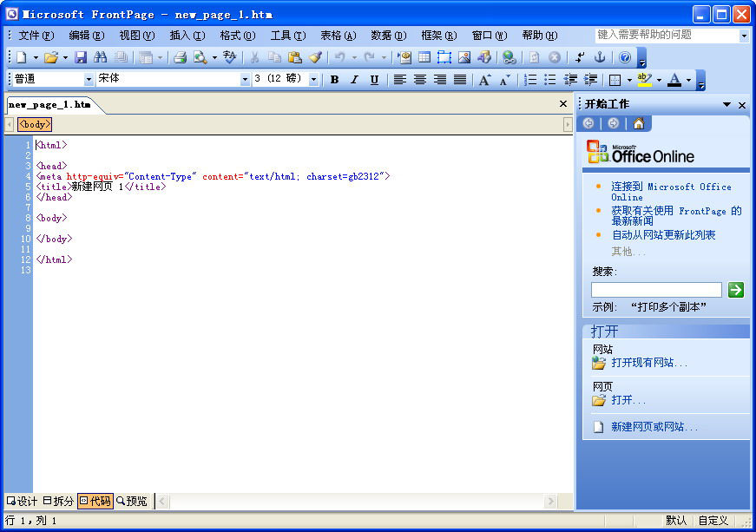Click the 键入需要帮助的问题 help box
The height and width of the screenshot is (532, 756).
click(x=667, y=36)
